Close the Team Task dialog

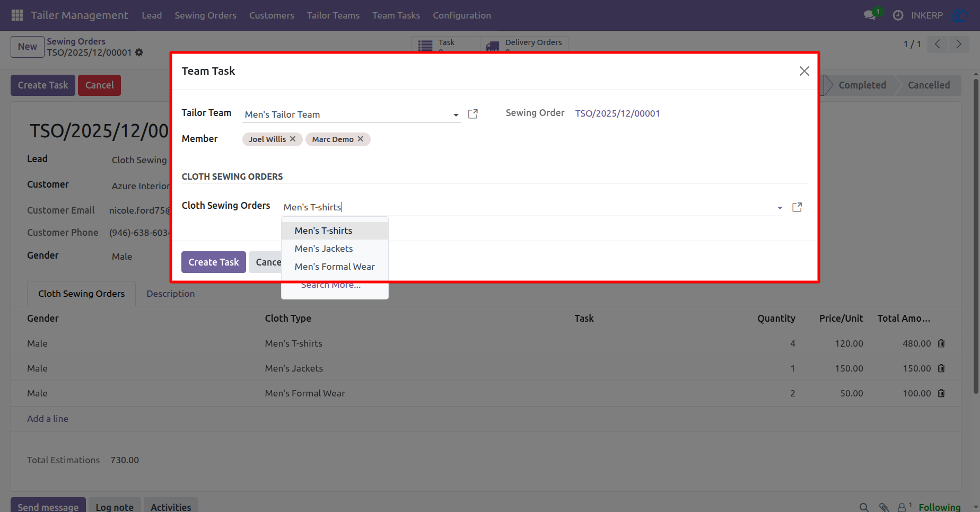click(x=804, y=71)
